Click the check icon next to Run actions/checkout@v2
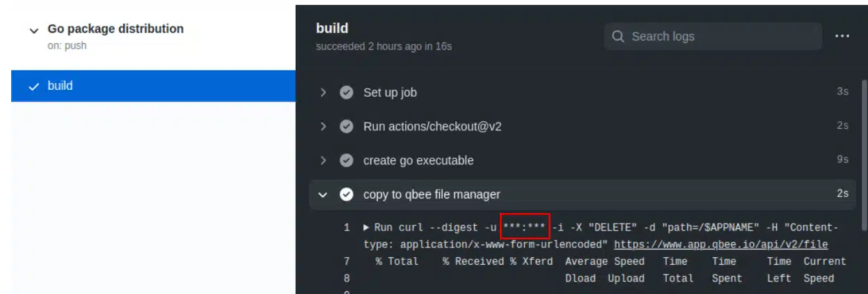 tap(346, 127)
